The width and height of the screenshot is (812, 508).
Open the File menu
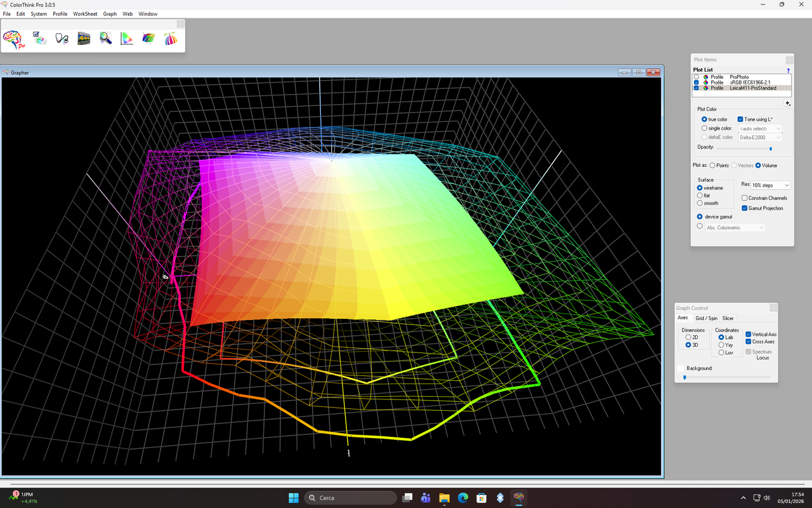coord(7,13)
